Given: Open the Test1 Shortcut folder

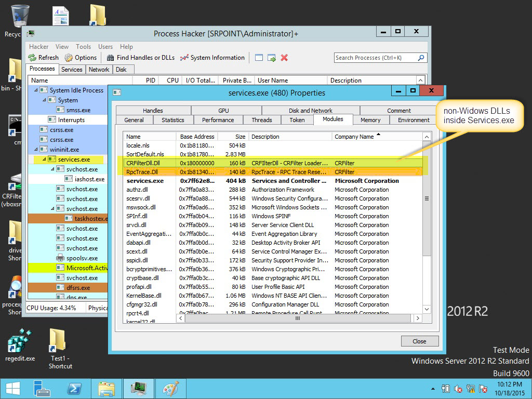Looking at the screenshot, I should [60, 349].
